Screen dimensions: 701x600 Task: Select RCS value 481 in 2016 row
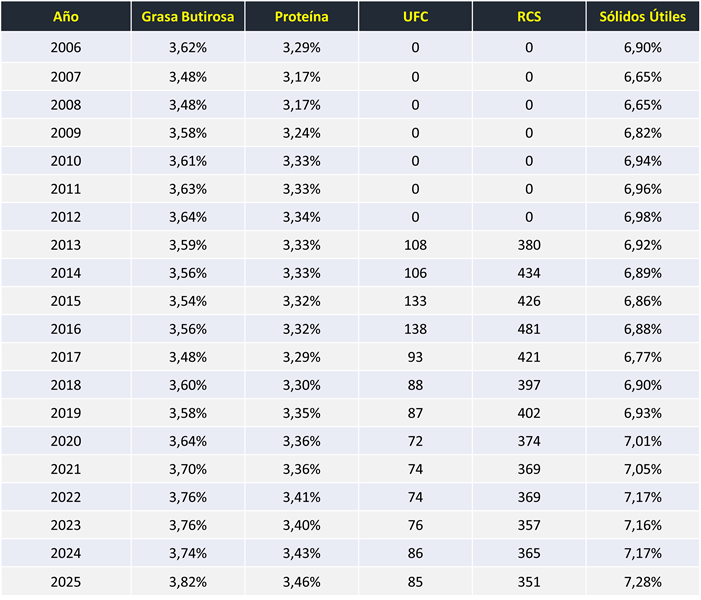(x=528, y=329)
